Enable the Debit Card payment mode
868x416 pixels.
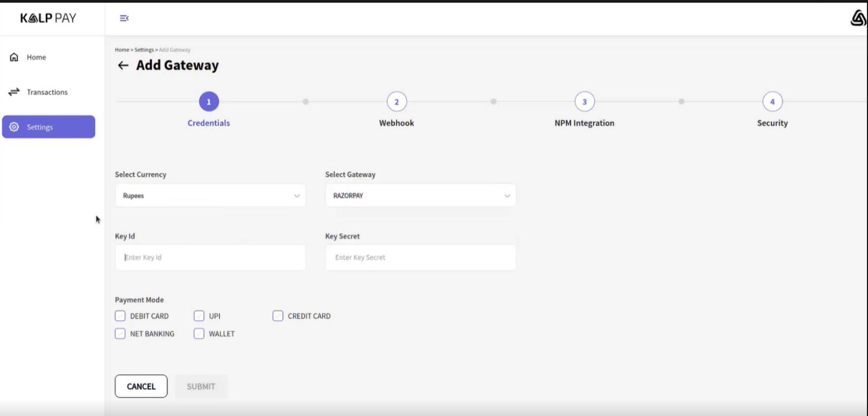click(x=120, y=316)
